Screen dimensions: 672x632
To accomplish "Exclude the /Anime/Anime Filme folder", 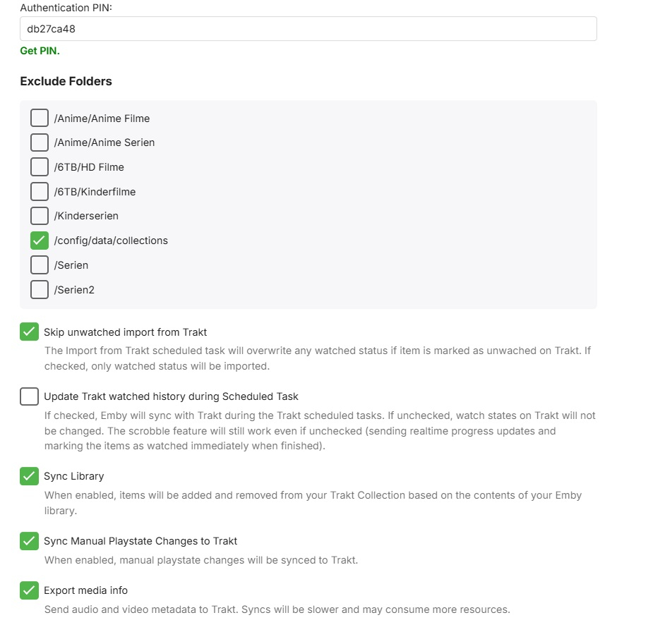I will 40,118.
